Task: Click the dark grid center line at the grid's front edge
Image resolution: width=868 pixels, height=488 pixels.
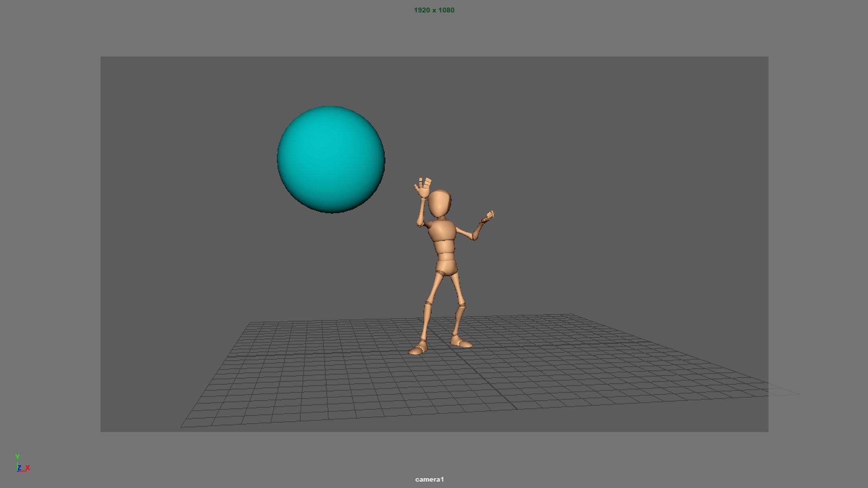Action: point(515,408)
